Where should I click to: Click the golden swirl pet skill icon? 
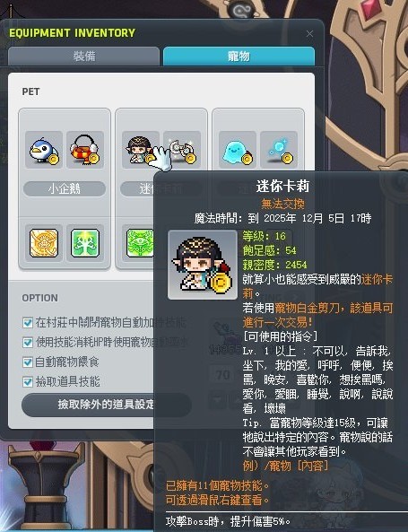pyautogui.click(x=44, y=243)
